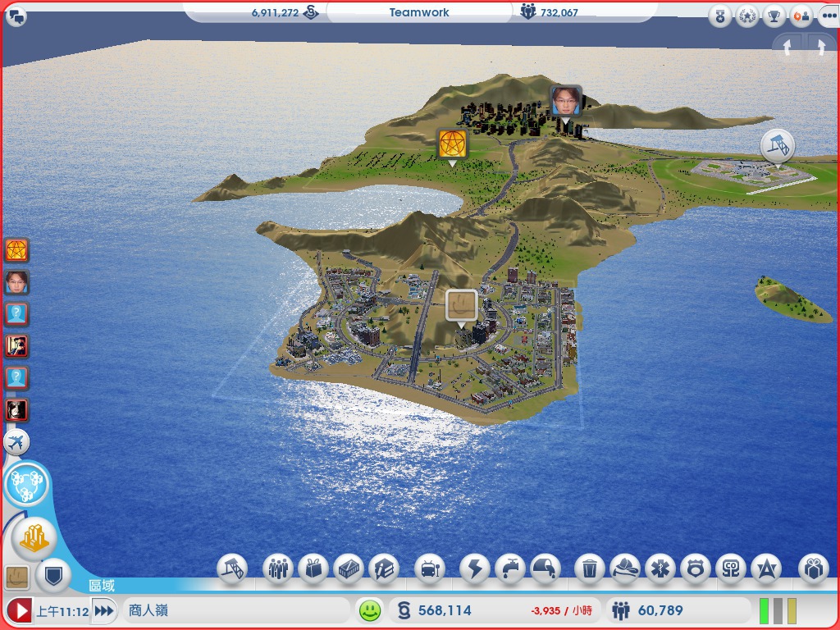Open the star laurel wreath icon
The image size is (840, 630).
(x=746, y=16)
